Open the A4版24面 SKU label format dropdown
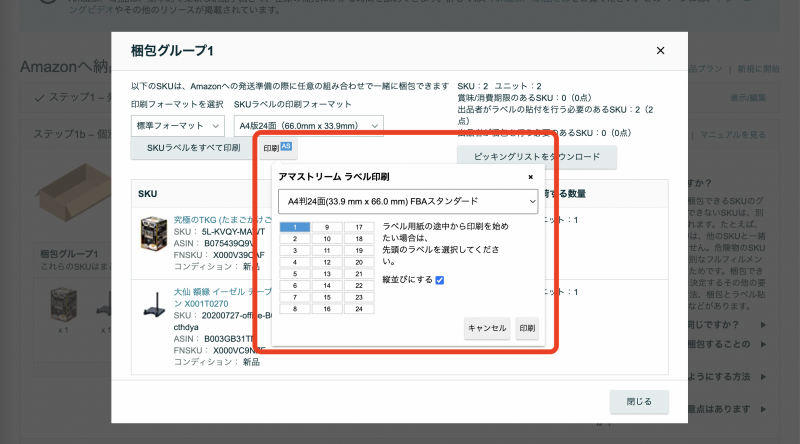The height and width of the screenshot is (444, 800). (x=309, y=126)
